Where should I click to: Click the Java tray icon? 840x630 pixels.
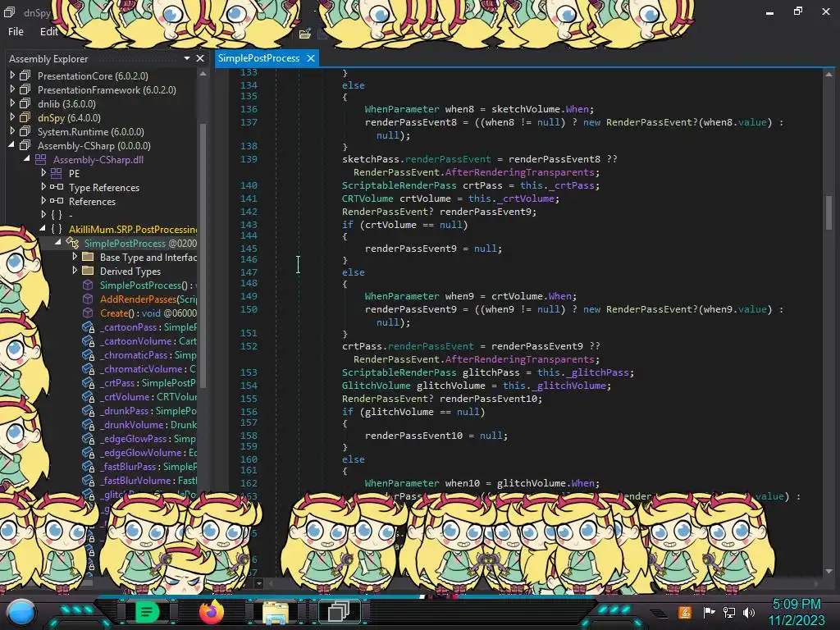tap(684, 612)
